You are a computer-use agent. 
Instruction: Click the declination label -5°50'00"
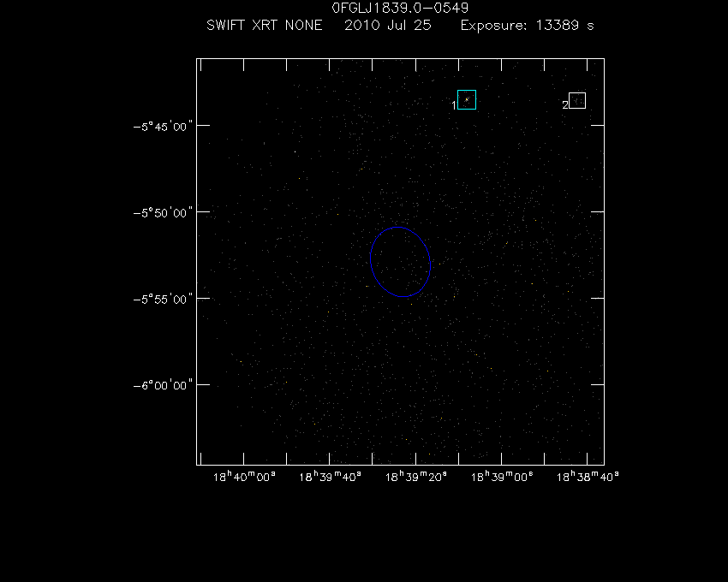tap(163, 212)
